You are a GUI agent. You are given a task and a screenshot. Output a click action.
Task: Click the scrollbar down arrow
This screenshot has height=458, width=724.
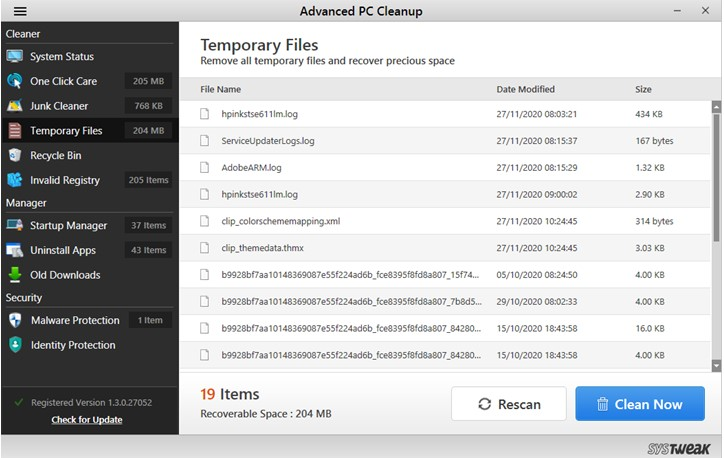[716, 366]
